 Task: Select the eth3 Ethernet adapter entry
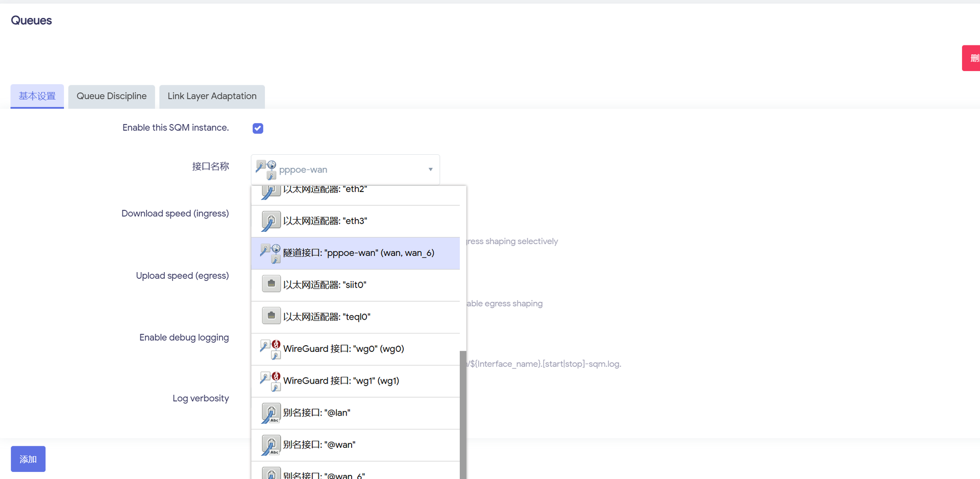coord(355,221)
